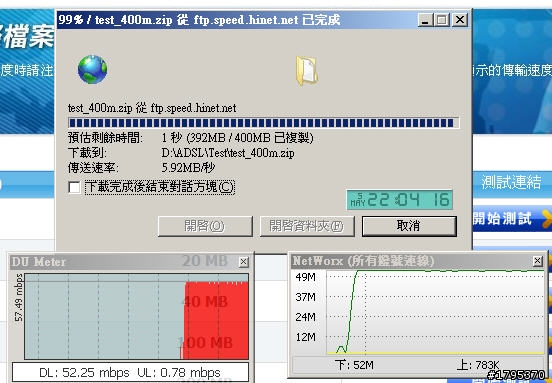Close the DU Meter window
The width and height of the screenshot is (552, 383).
click(243, 262)
